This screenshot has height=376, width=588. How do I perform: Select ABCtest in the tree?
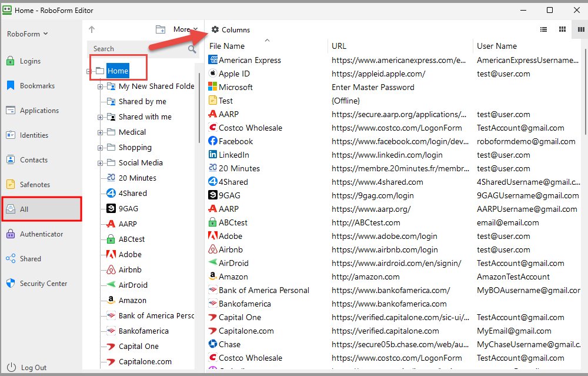[x=132, y=239]
